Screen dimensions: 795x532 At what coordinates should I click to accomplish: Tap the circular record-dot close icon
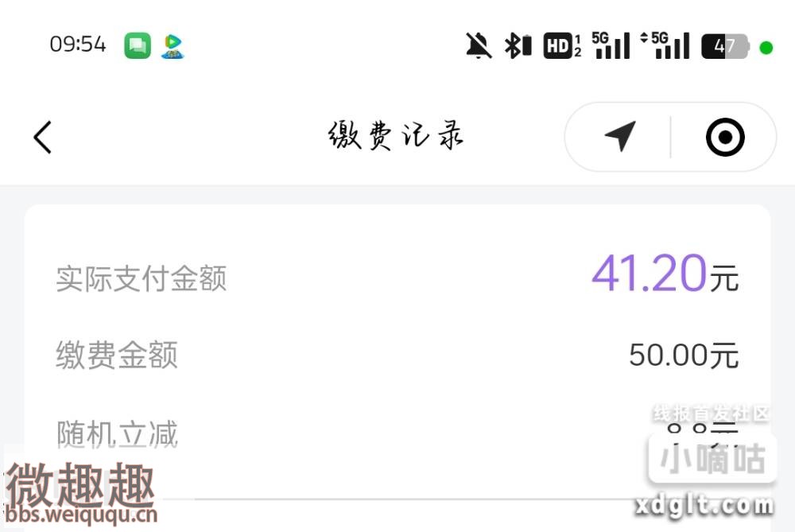[725, 137]
